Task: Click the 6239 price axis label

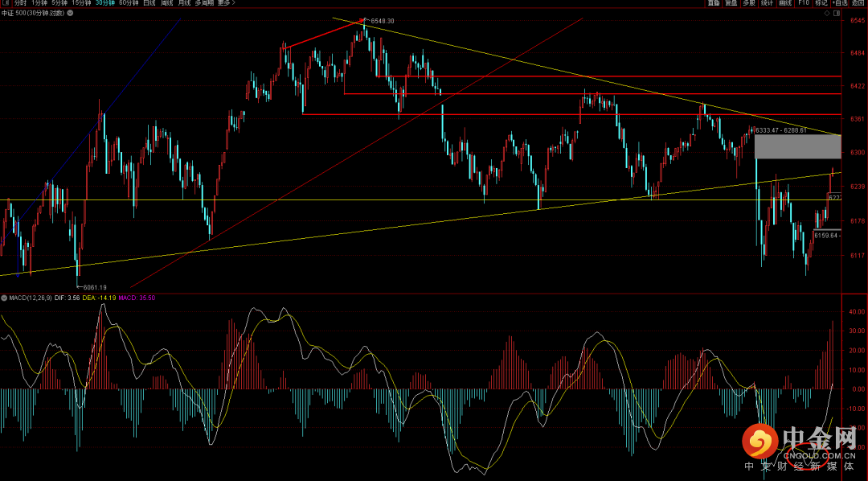Action: pyautogui.click(x=858, y=187)
